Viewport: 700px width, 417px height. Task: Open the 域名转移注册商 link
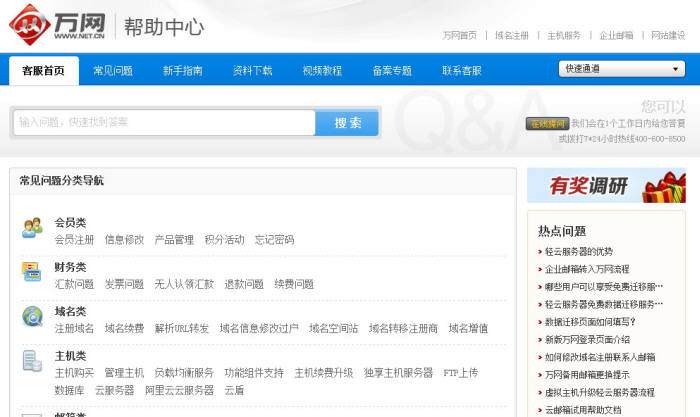pos(403,329)
